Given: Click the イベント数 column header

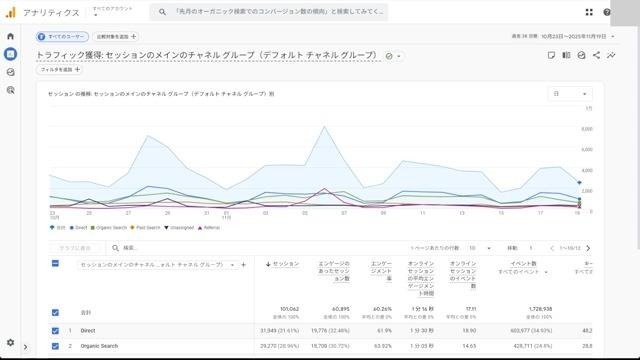Looking at the screenshot, I should 524,264.
